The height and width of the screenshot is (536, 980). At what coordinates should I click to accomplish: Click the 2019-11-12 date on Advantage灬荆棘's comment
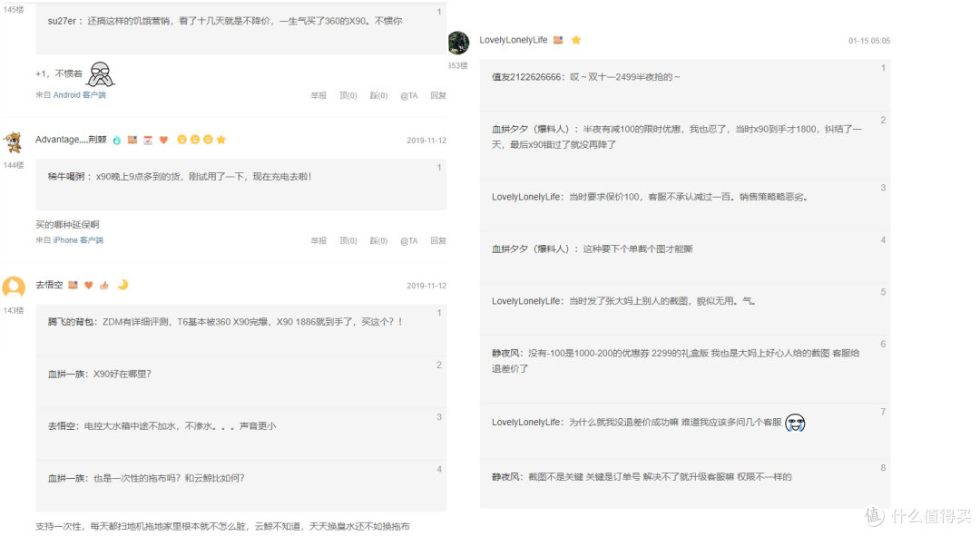[x=426, y=141]
